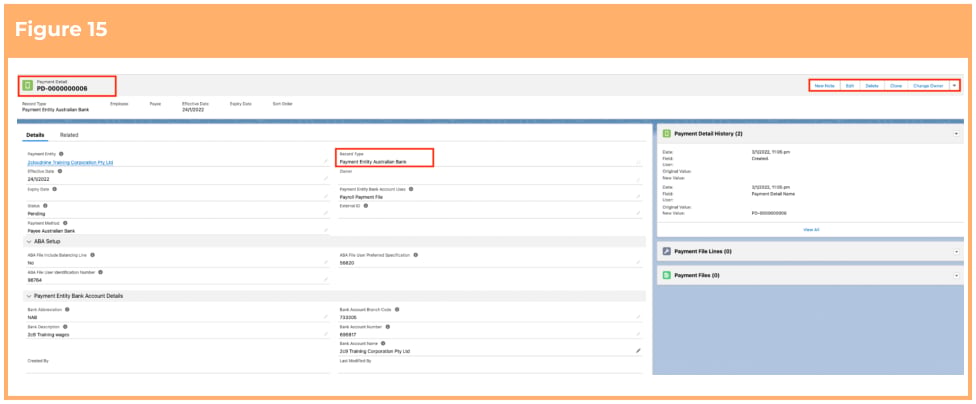Click the 733305 branch code value
The width and height of the screenshot is (976, 404).
coord(348,317)
